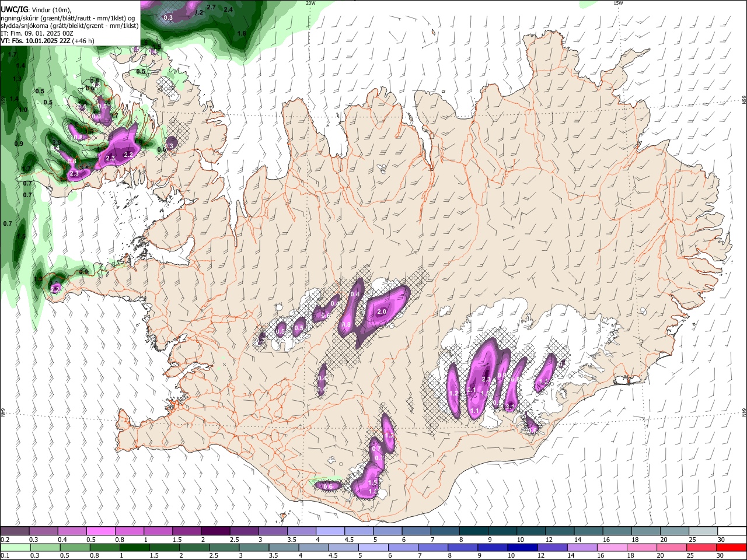This screenshot has width=747, height=560.
Task: Select the pale green rain swatch between 0.1 and 0.3
Action: pos(15,547)
